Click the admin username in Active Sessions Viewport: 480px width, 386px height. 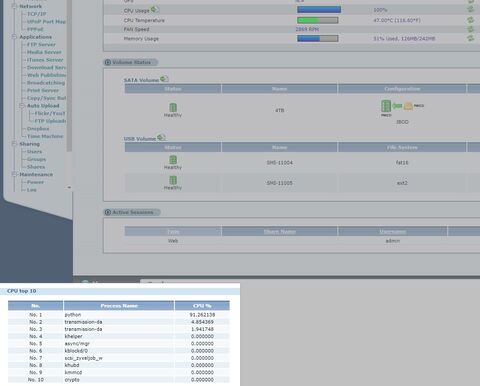pos(392,241)
